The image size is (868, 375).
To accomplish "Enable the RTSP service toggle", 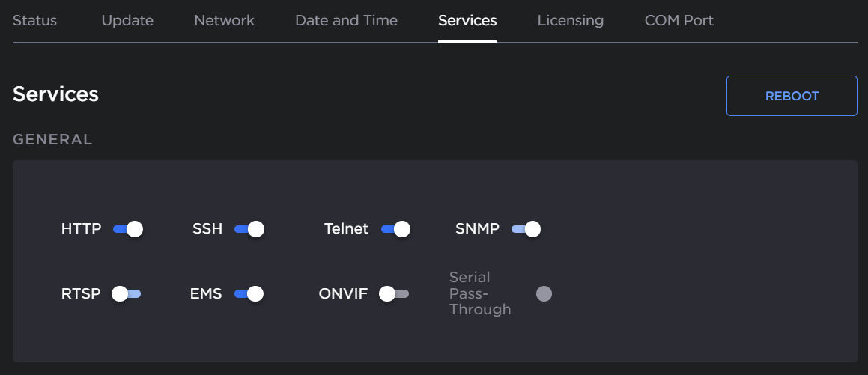I will point(127,294).
